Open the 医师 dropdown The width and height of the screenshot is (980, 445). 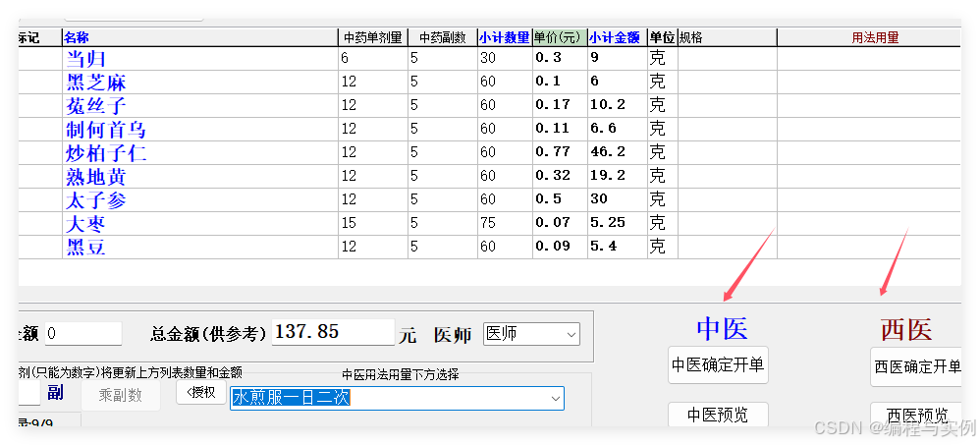coord(531,334)
